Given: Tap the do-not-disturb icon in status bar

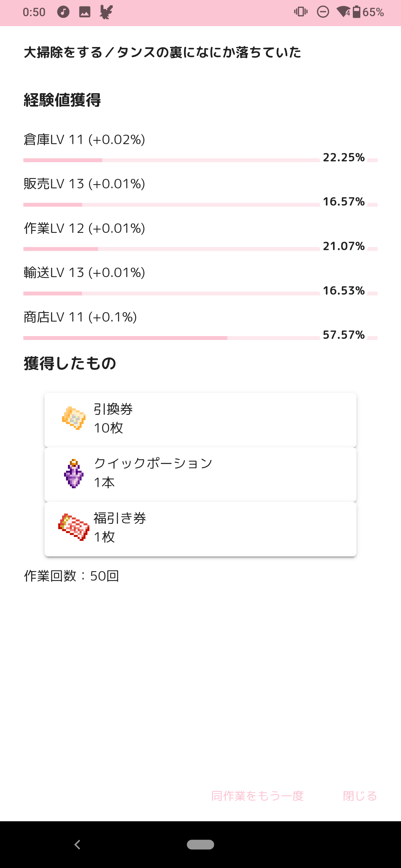Looking at the screenshot, I should [323, 12].
